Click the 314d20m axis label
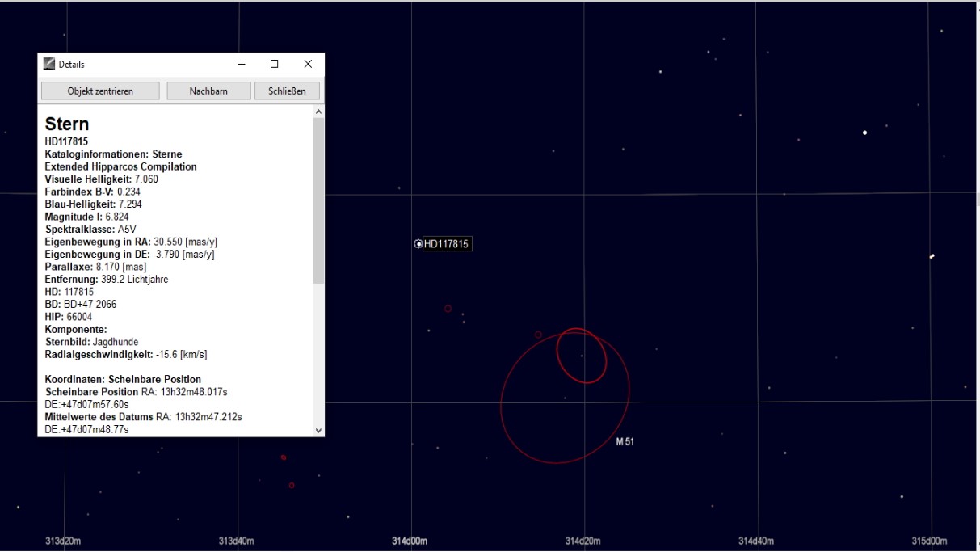Viewport: 980px width, 552px height. pyautogui.click(x=583, y=541)
